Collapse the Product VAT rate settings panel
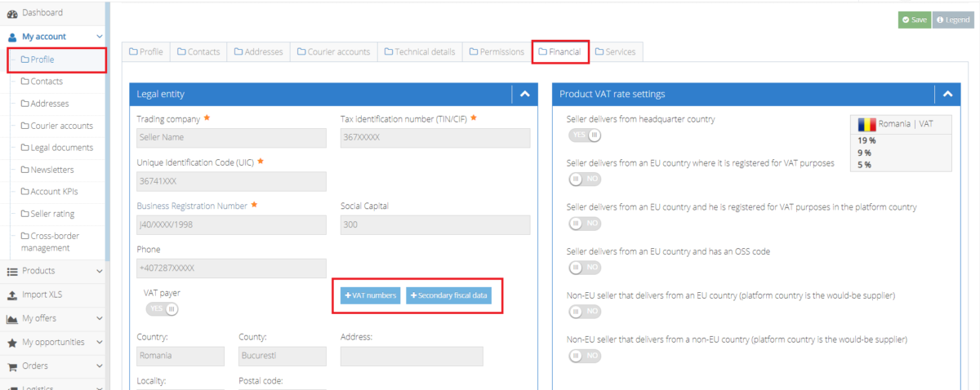This screenshot has width=980, height=390. coord(947,95)
